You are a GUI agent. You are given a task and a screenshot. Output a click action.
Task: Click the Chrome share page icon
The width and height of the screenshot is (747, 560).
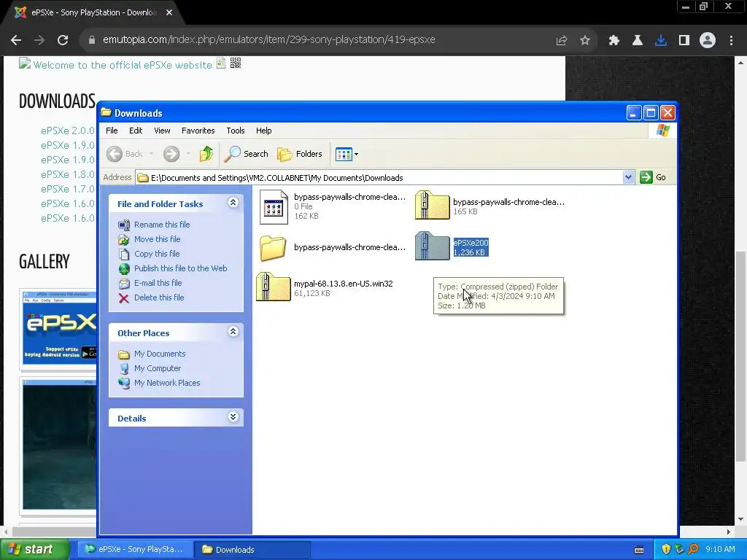tap(562, 41)
